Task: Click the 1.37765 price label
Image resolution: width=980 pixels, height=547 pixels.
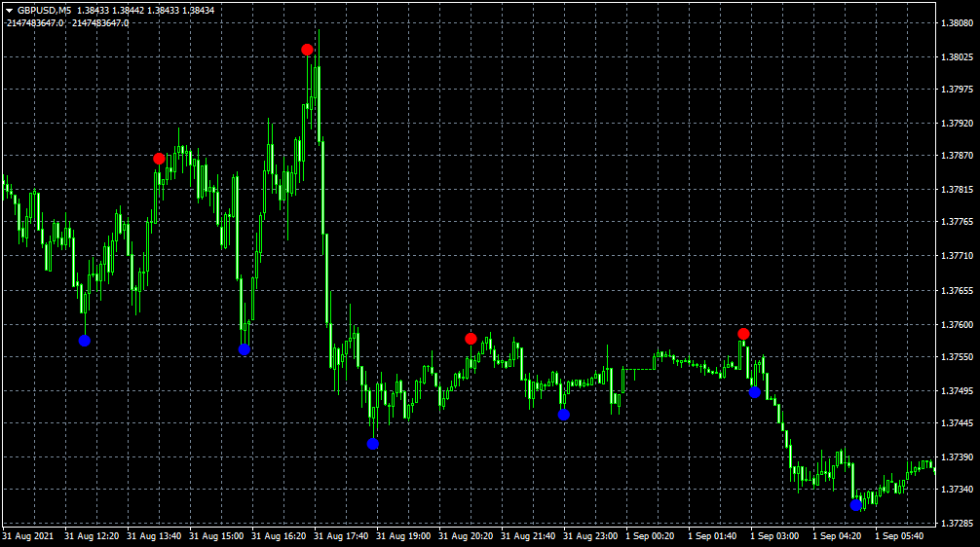Action: tap(957, 222)
